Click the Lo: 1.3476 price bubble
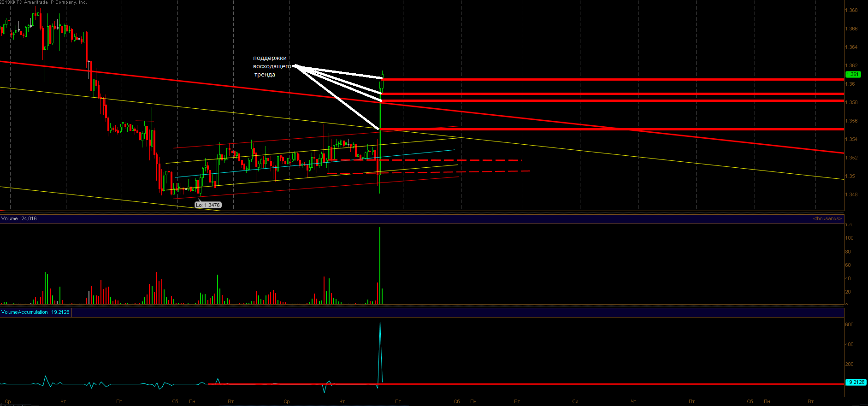This screenshot has width=868, height=406. coord(208,205)
